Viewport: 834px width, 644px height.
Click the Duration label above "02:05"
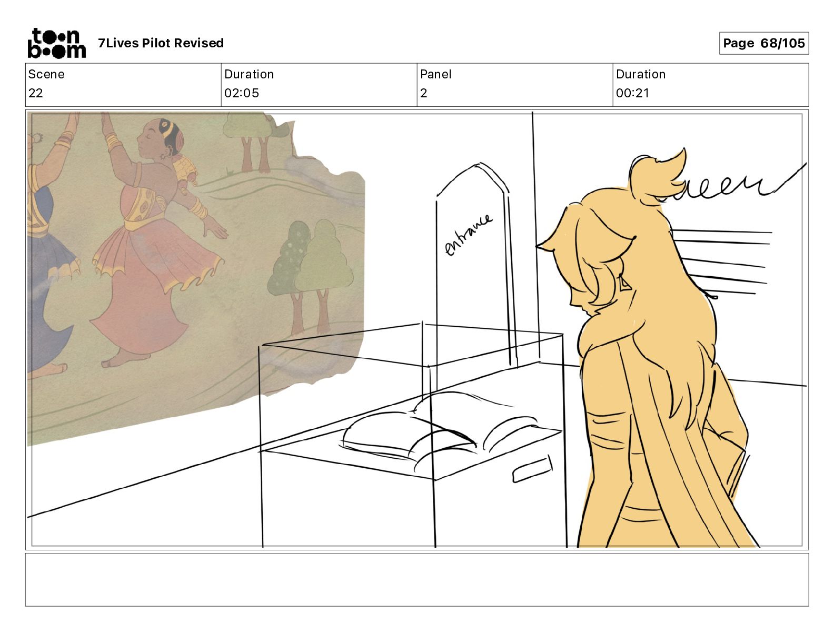pyautogui.click(x=249, y=74)
